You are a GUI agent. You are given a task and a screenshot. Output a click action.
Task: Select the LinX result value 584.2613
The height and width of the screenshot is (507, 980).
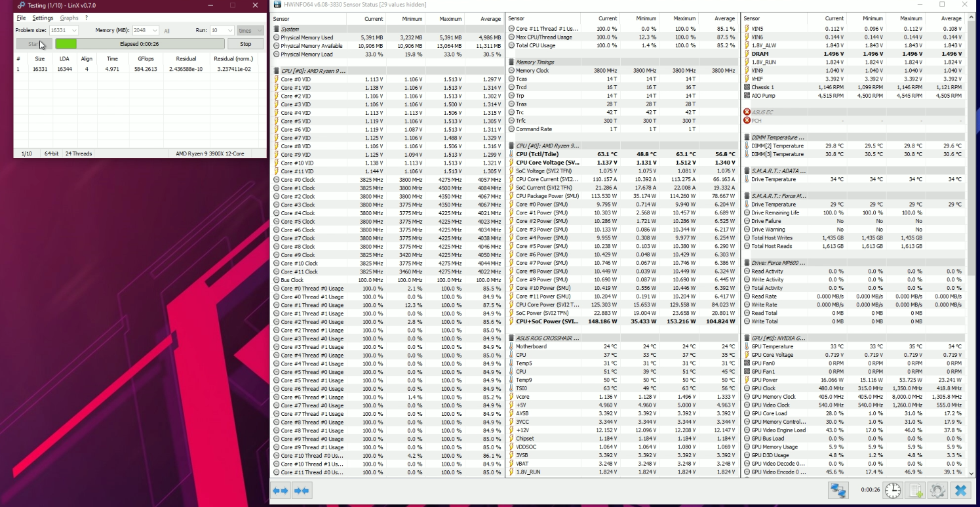point(146,69)
